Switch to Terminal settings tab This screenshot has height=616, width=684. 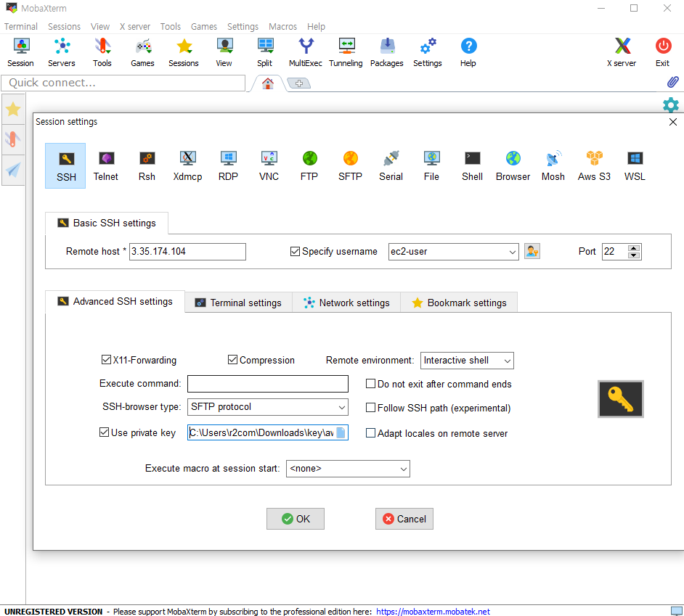click(x=239, y=303)
